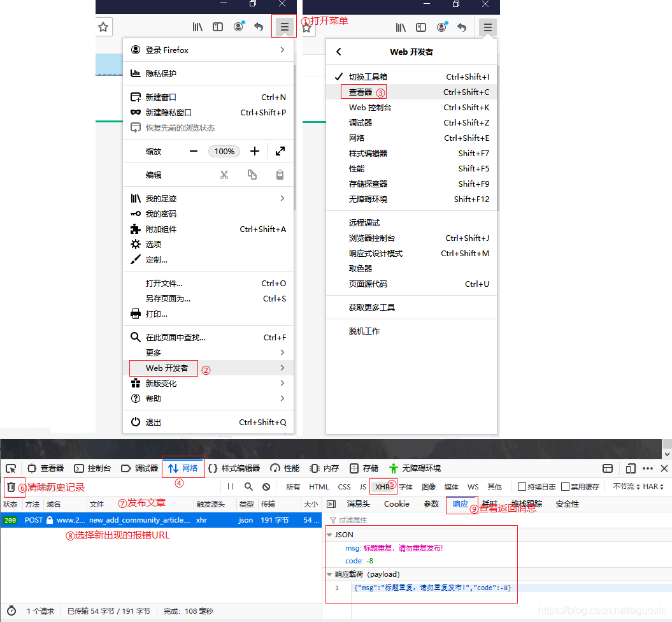Click the paste clipboard icon
The image size is (672, 622).
click(x=280, y=175)
